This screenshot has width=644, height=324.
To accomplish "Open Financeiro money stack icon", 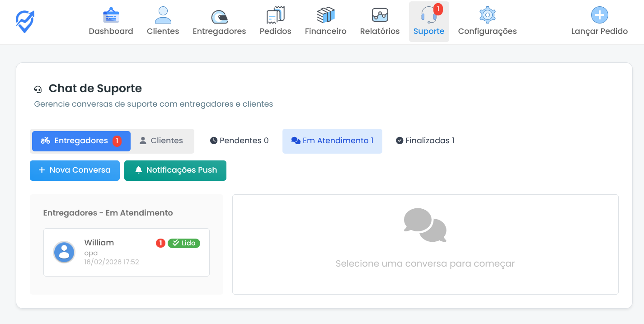I will click(x=325, y=15).
